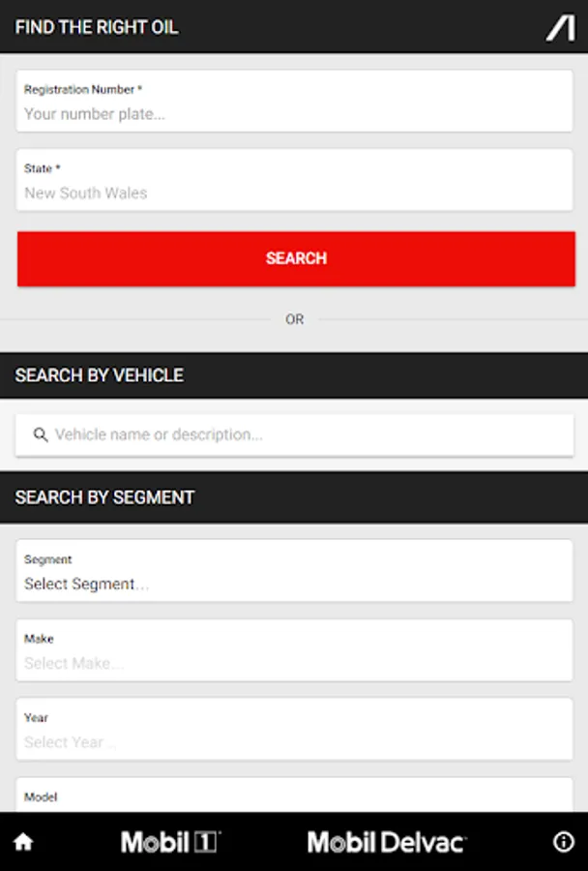The image size is (588, 871).
Task: Select the Mobil Delvac logo
Action: (x=387, y=842)
